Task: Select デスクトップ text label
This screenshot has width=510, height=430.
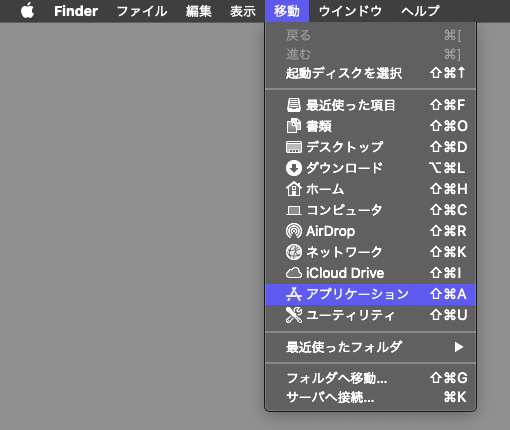Action: coord(345,147)
